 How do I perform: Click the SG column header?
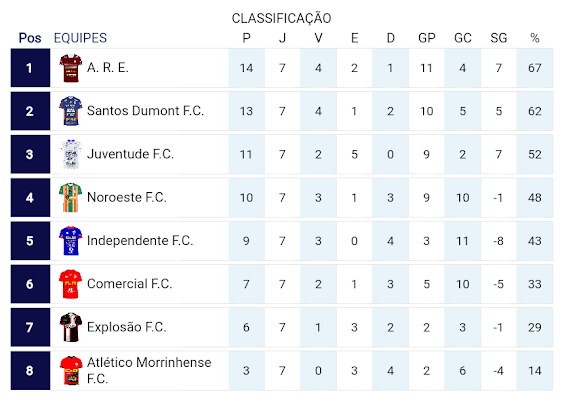[x=499, y=38]
